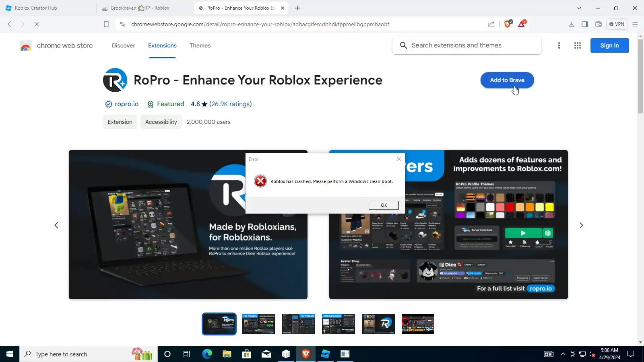Switch to the Brookhaven RP Roblox tab
644x362 pixels.
coord(145,8)
